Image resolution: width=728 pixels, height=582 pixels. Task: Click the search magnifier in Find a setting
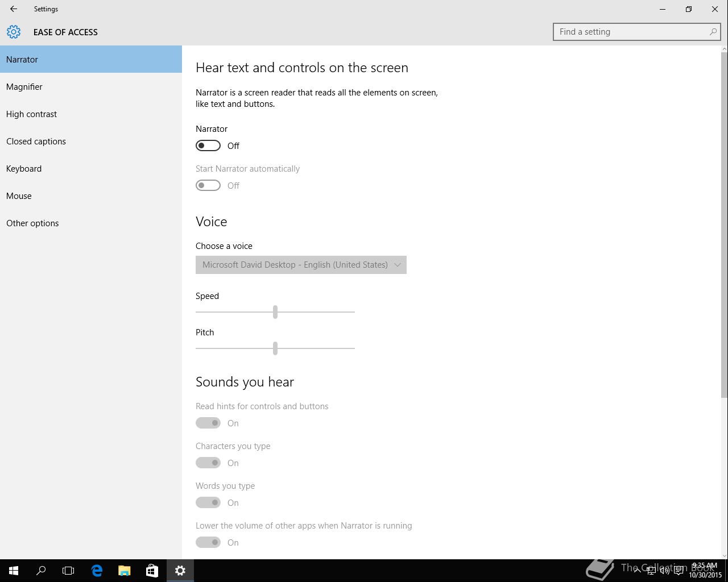(713, 32)
